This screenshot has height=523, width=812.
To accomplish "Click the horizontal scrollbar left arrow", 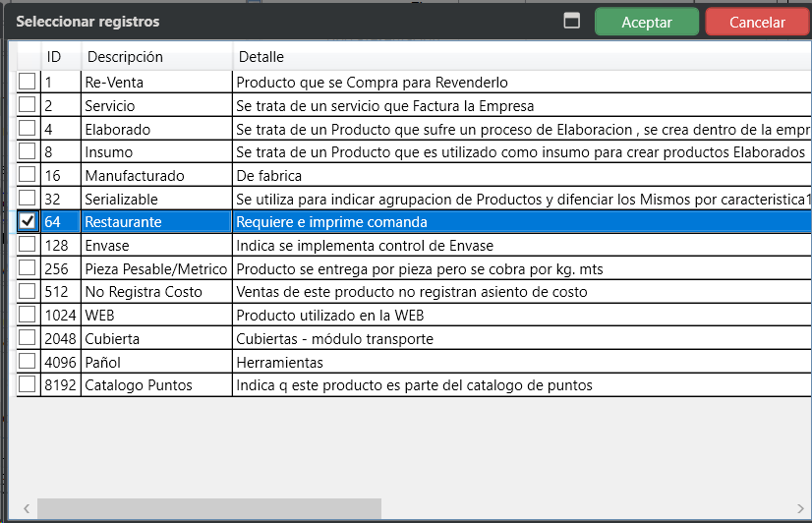I will pos(26,509).
